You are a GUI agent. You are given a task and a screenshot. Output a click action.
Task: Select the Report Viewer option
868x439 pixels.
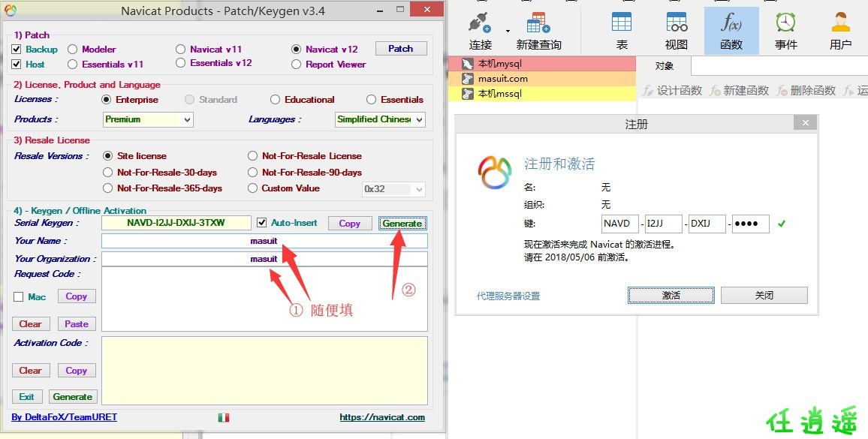pyautogui.click(x=296, y=65)
